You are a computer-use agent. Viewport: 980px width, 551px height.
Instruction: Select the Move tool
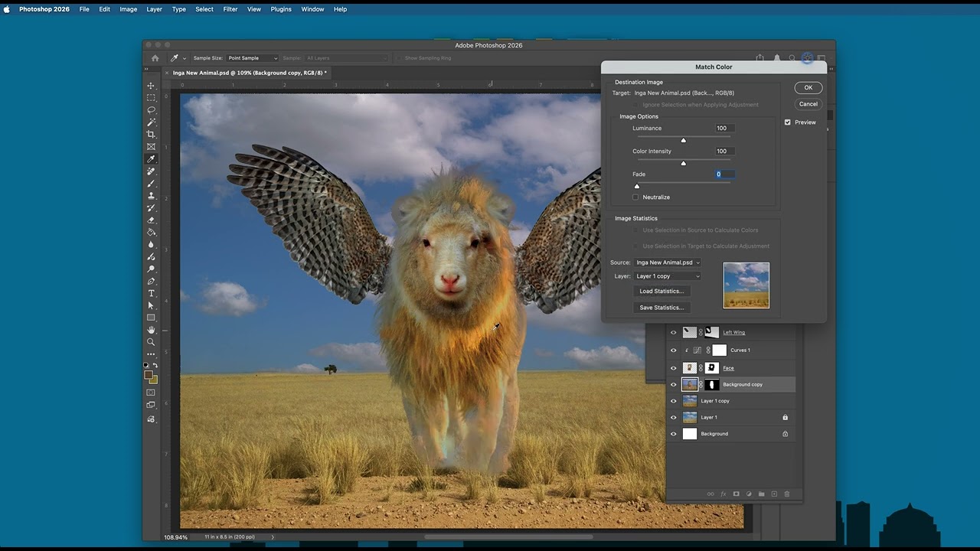pos(151,86)
